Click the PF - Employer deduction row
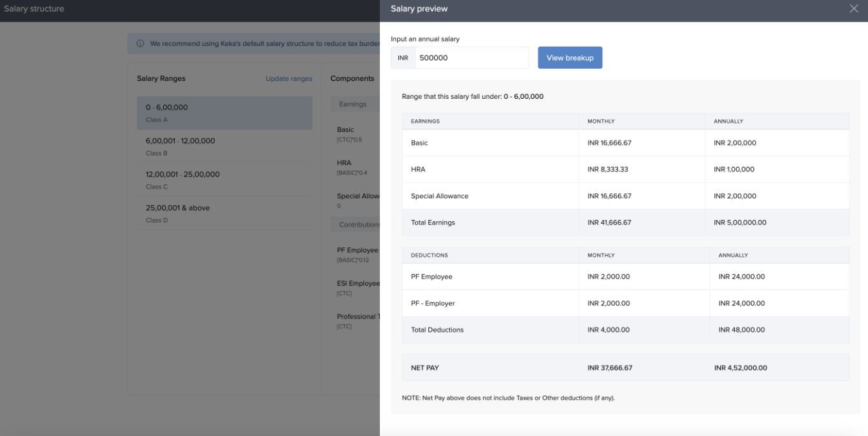The width and height of the screenshot is (868, 436). 625,303
